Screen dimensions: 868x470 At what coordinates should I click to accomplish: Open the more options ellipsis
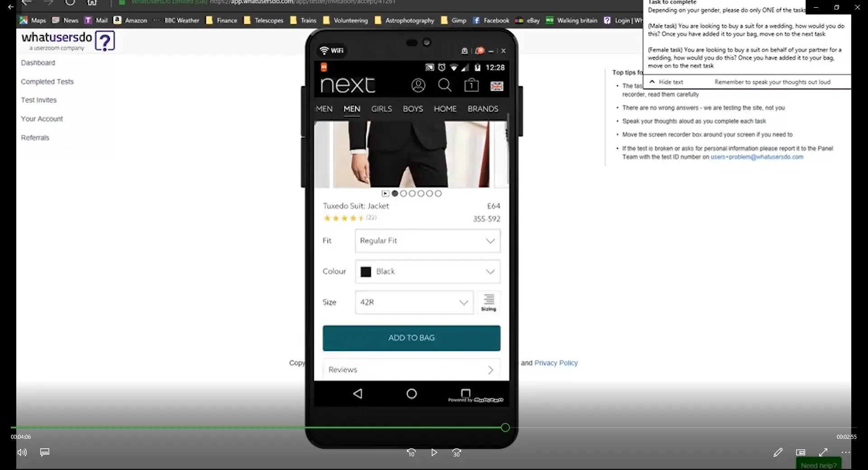[x=846, y=452]
